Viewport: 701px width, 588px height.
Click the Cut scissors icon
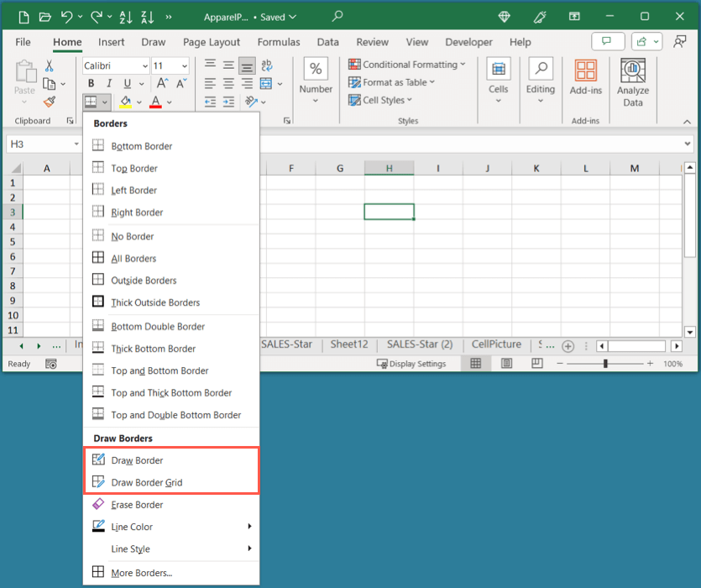pos(50,66)
